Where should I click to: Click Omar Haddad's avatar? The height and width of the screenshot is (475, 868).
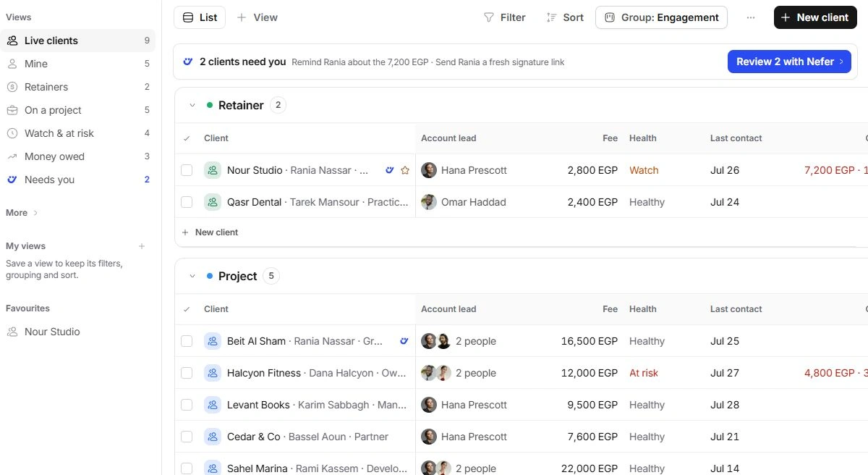[x=429, y=202]
